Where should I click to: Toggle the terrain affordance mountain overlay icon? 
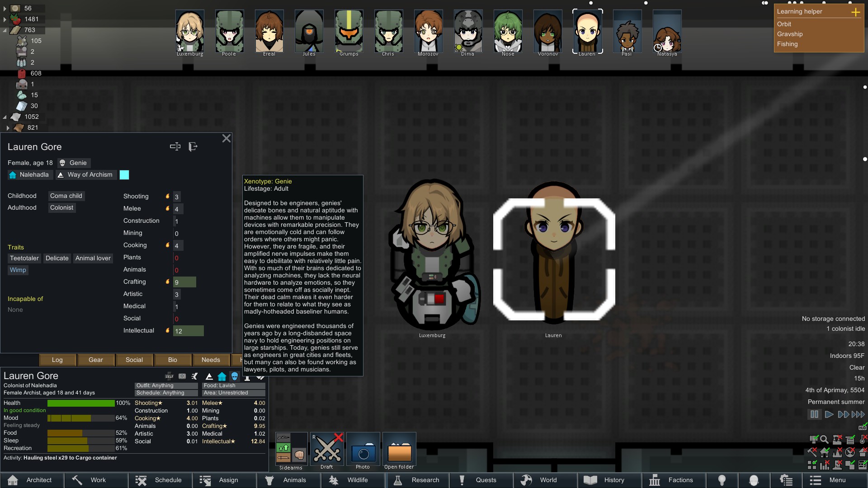[x=837, y=452]
